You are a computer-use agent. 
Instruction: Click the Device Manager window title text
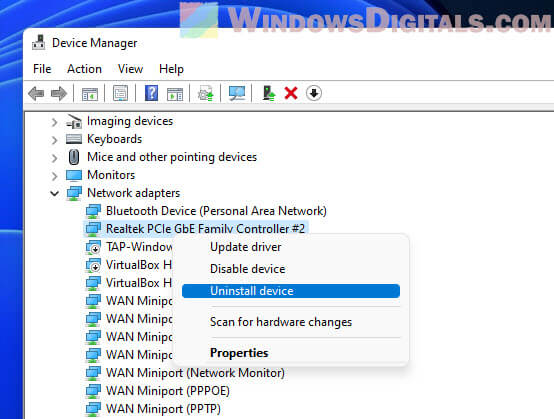pyautogui.click(x=95, y=43)
